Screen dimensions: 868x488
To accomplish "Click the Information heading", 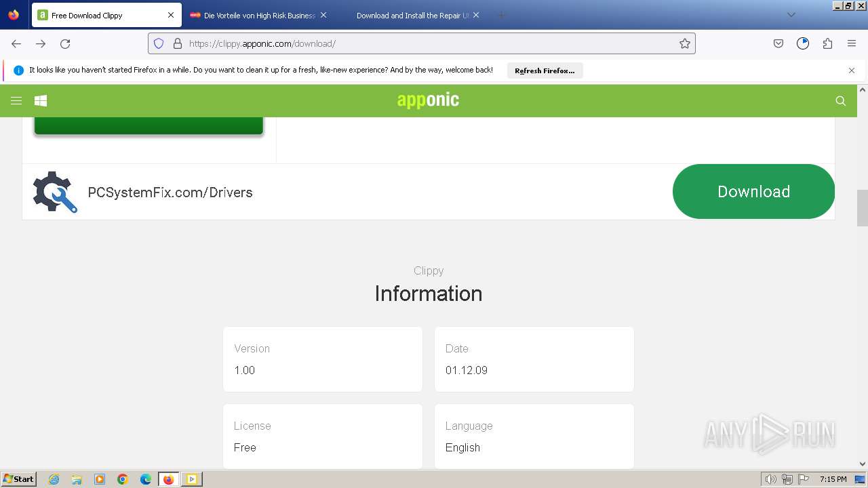I will [x=429, y=293].
